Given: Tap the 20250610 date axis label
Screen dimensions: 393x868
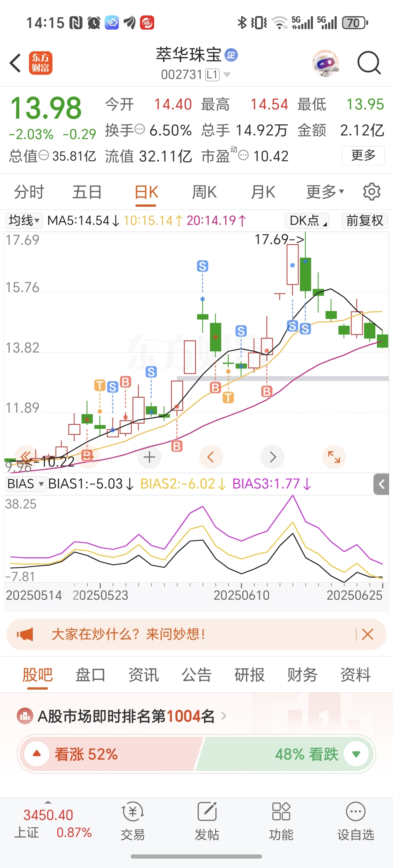Looking at the screenshot, I should coord(241,595).
